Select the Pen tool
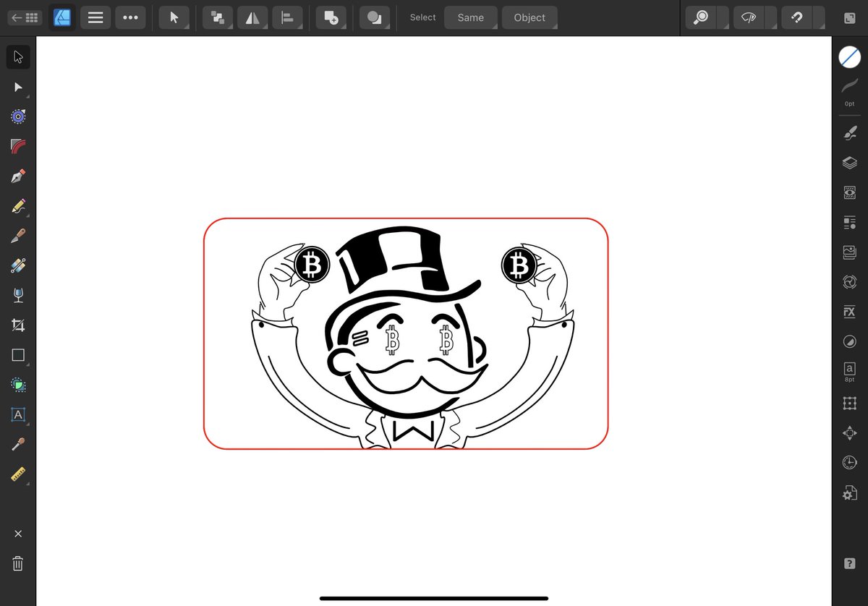 (18, 176)
